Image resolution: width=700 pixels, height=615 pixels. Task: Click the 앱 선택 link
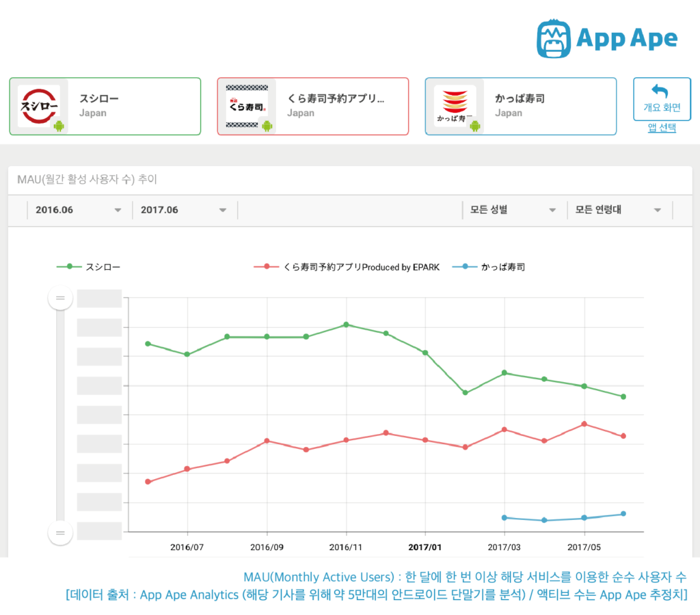click(660, 128)
